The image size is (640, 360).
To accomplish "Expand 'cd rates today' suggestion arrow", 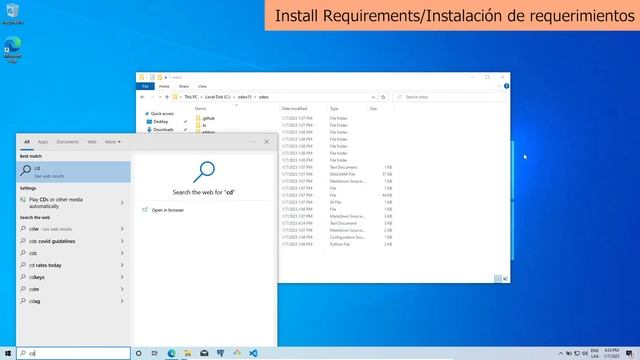I will pyautogui.click(x=122, y=265).
